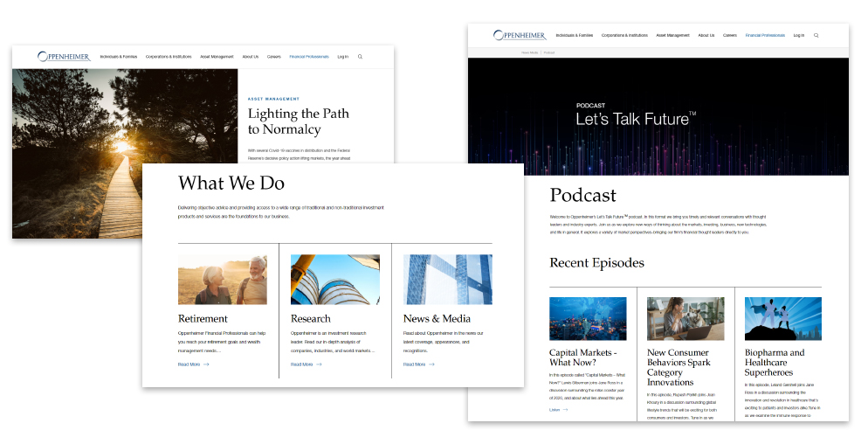This screenshot has width=868, height=437.
Task: Select Asset Management in homepage navigation
Action: click(x=217, y=57)
